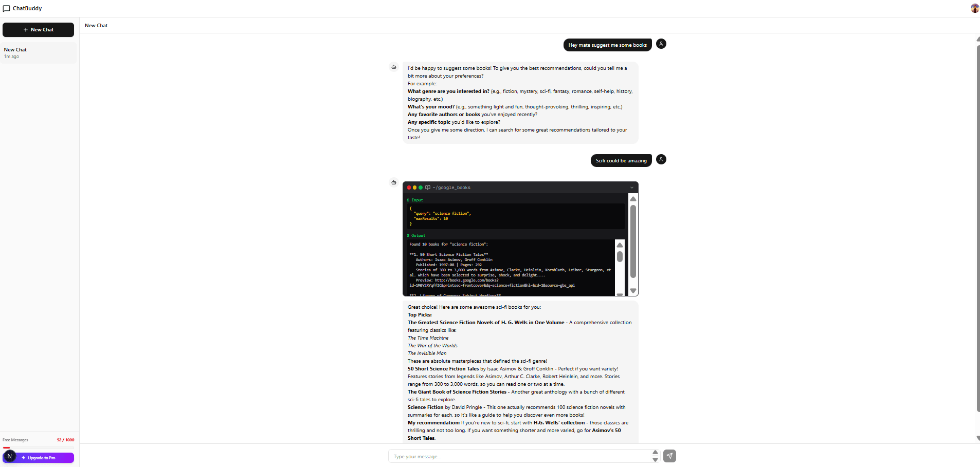Click the down arrow beside the message input
The height and width of the screenshot is (467, 980).
pyautogui.click(x=655, y=459)
